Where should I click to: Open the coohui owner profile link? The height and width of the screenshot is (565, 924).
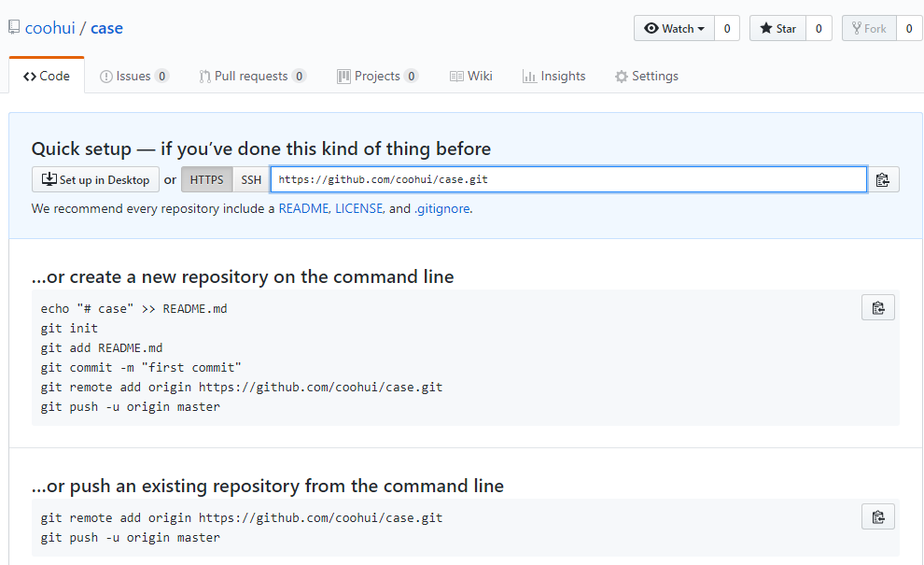coord(50,28)
